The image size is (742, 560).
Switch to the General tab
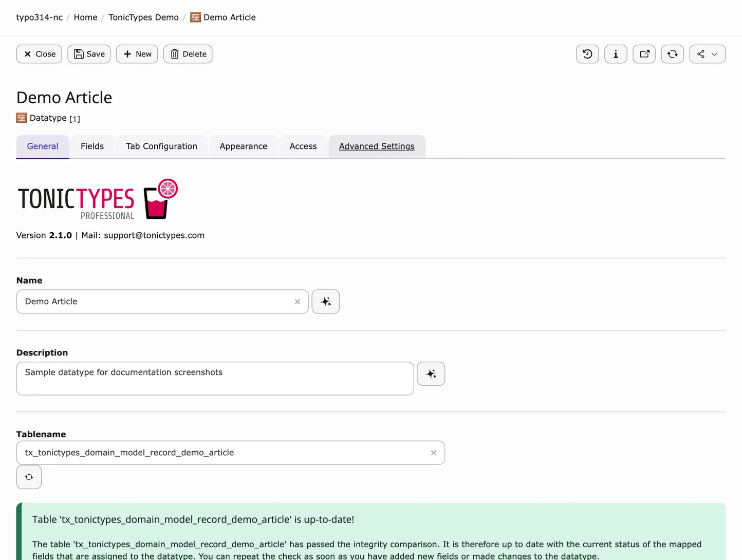(x=43, y=146)
